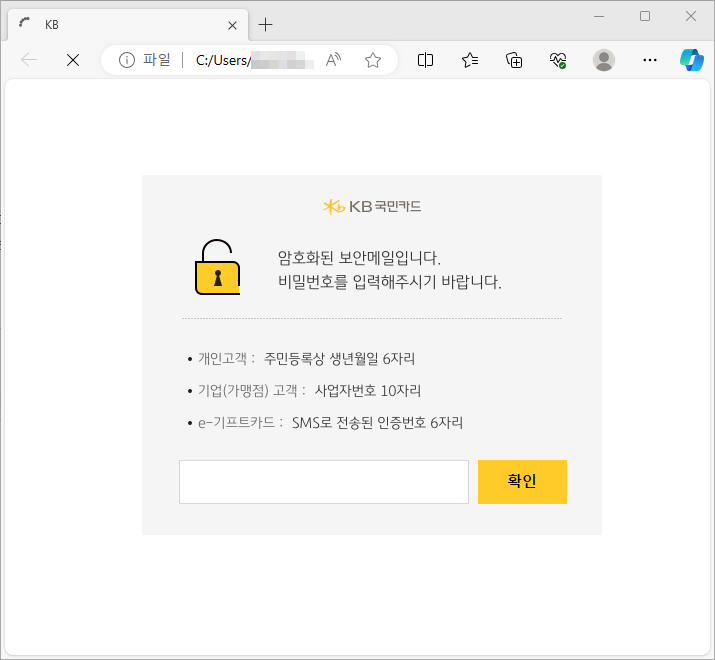Minimize the browser window
This screenshot has height=660, width=715.
(599, 16)
